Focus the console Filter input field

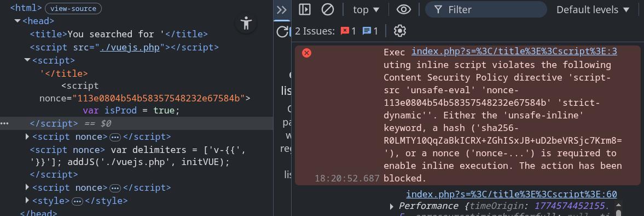click(486, 9)
